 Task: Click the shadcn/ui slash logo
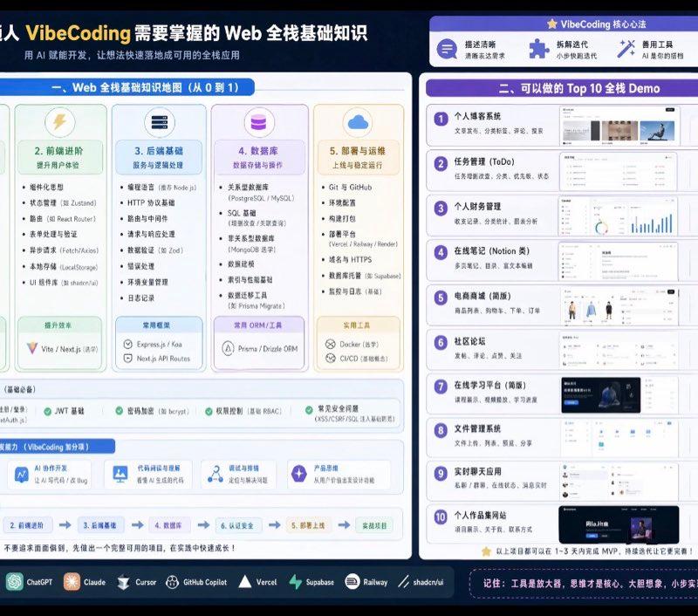point(404,582)
